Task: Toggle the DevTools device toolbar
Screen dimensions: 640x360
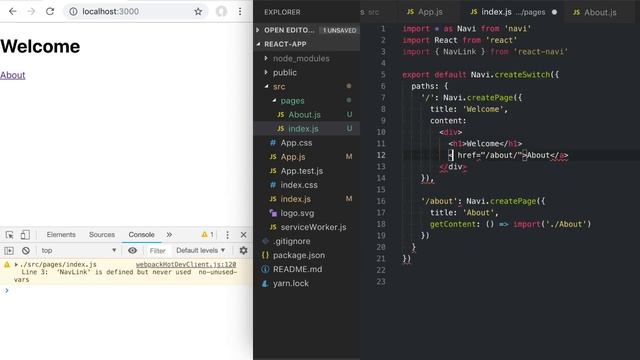Action: [25, 235]
